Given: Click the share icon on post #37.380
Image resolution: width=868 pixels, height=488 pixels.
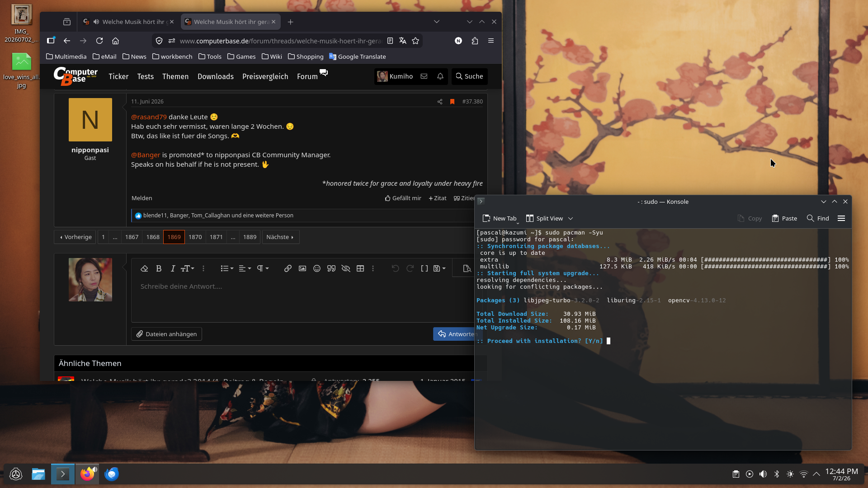Looking at the screenshot, I should 440,102.
